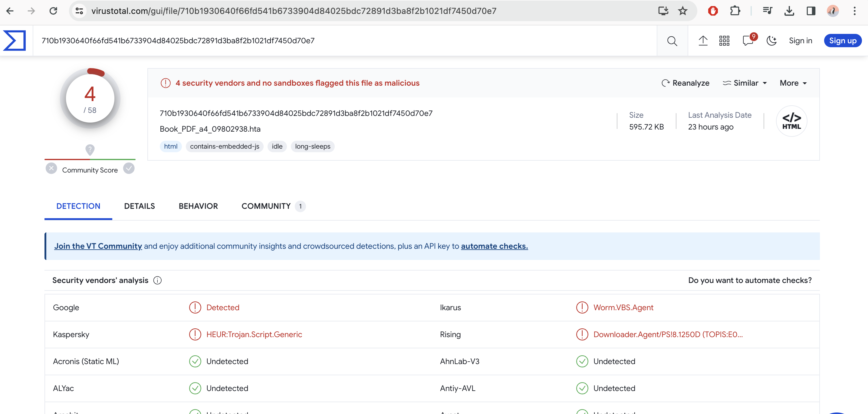Expand the More dropdown
868x414 pixels.
(793, 83)
